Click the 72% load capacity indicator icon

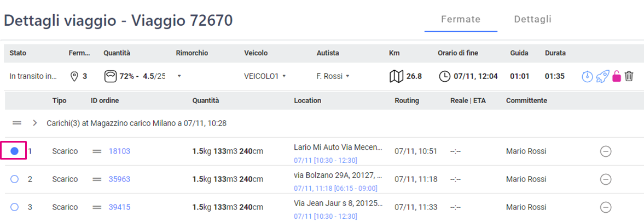pos(110,76)
